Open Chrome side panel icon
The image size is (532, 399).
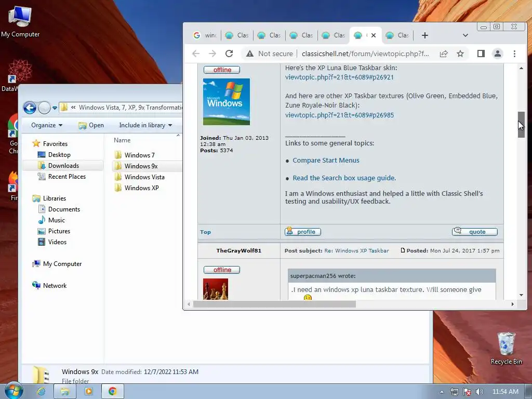[481, 54]
